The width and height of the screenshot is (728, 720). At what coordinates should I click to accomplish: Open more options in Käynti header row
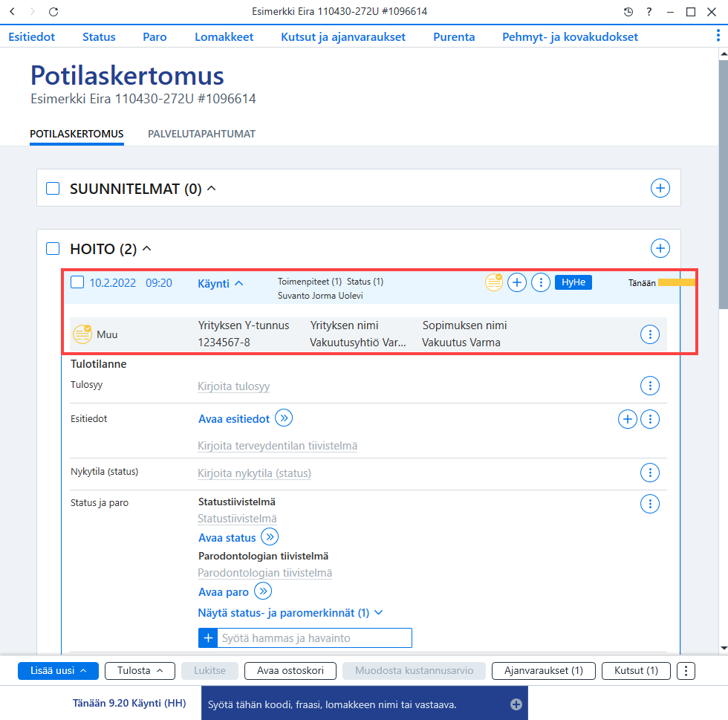541,282
